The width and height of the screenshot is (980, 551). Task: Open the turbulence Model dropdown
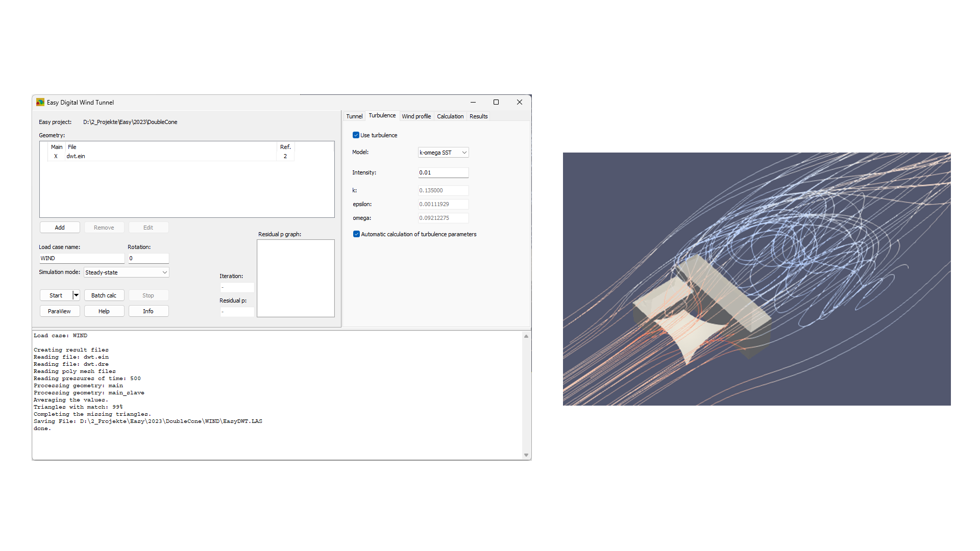(x=443, y=153)
